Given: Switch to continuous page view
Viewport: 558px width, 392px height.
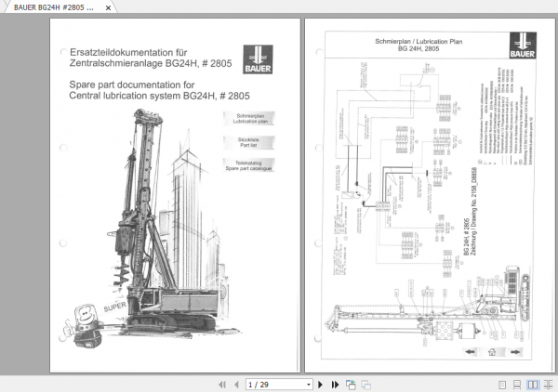Looking at the screenshot, I should (517, 385).
